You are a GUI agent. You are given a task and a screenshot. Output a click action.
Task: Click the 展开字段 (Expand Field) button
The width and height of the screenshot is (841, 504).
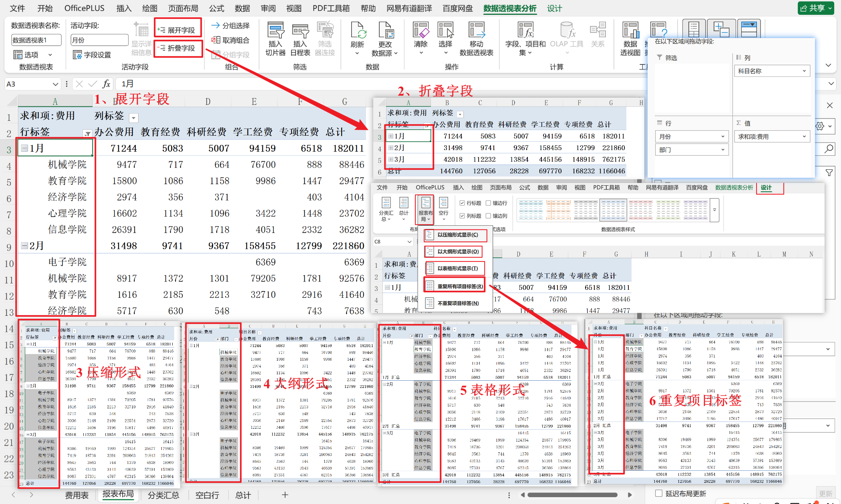tap(178, 30)
